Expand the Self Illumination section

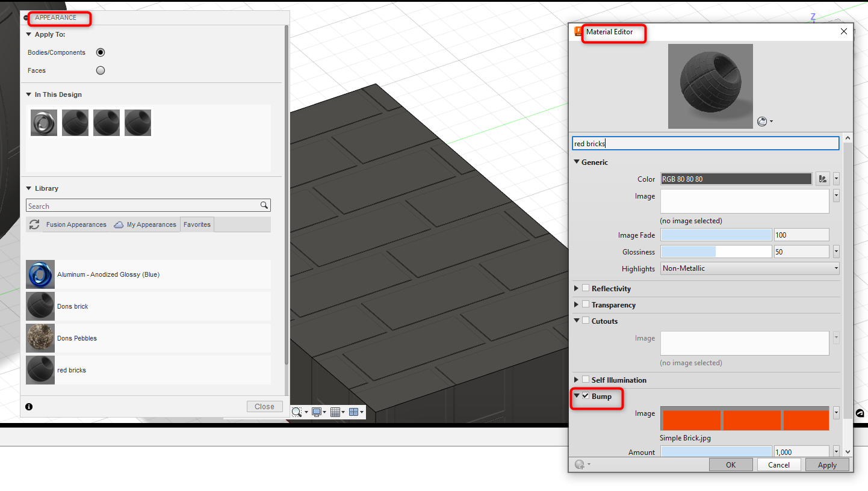[x=576, y=380]
